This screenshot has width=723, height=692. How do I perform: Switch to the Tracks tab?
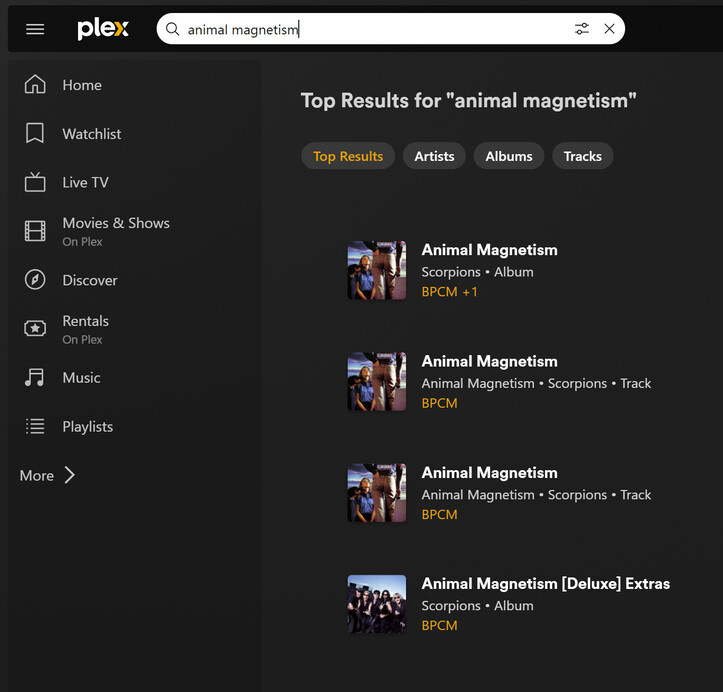(x=582, y=156)
